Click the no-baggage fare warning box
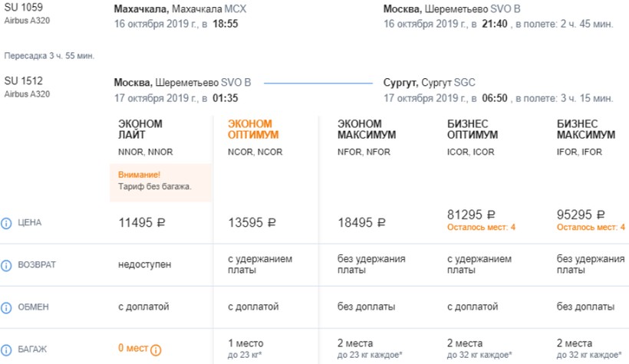The height and width of the screenshot is (364, 629). point(160,182)
